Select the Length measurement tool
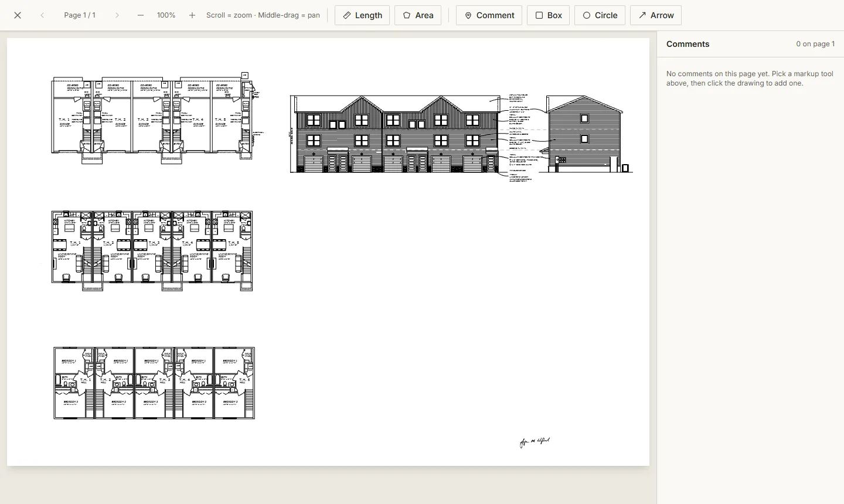844x504 pixels. (362, 15)
